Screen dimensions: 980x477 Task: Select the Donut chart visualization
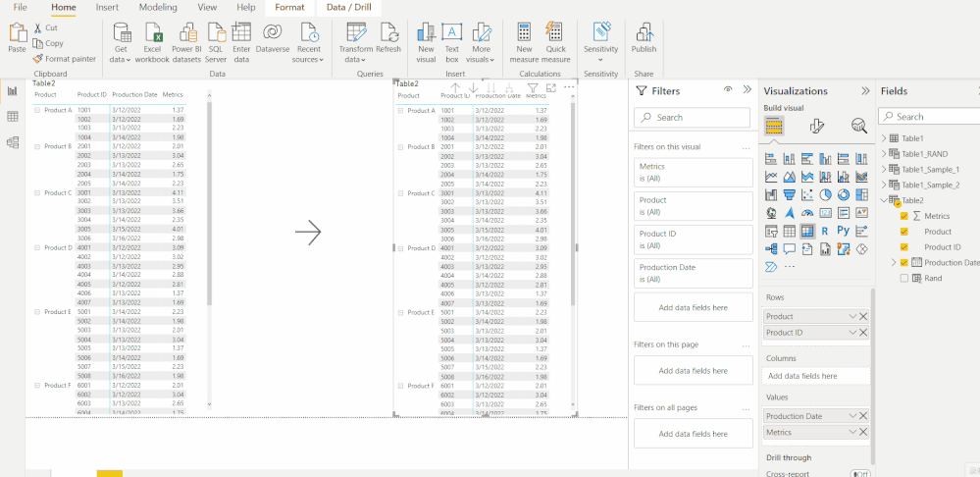[x=844, y=195]
